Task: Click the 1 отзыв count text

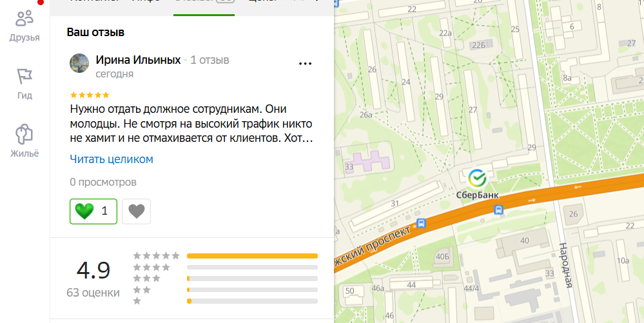Action: pos(210,60)
